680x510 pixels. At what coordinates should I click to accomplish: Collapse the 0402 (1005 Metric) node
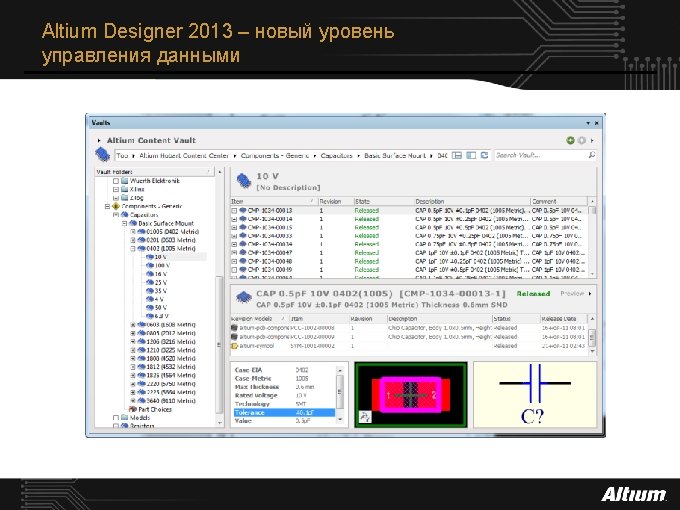(133, 248)
